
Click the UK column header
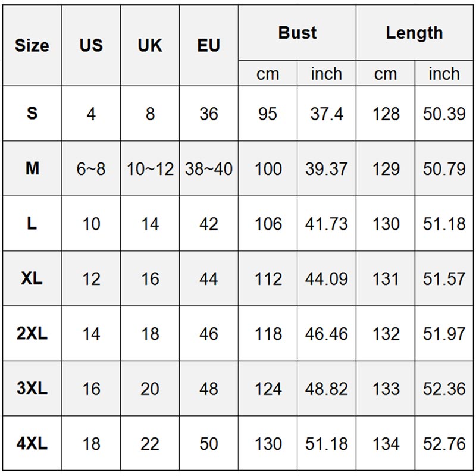click(150, 45)
